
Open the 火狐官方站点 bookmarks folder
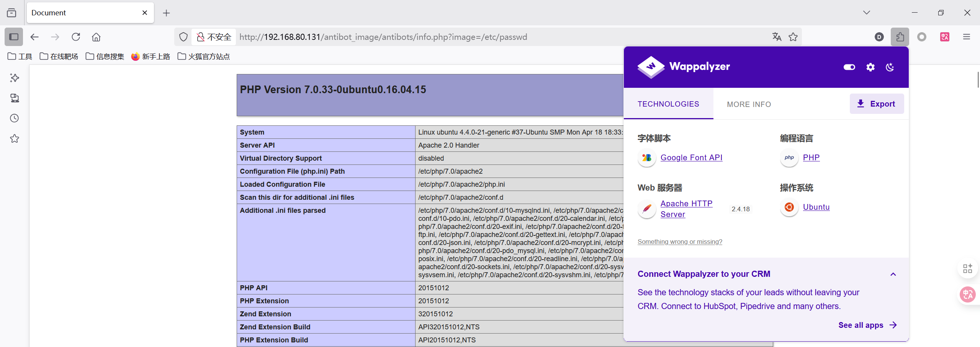203,56
